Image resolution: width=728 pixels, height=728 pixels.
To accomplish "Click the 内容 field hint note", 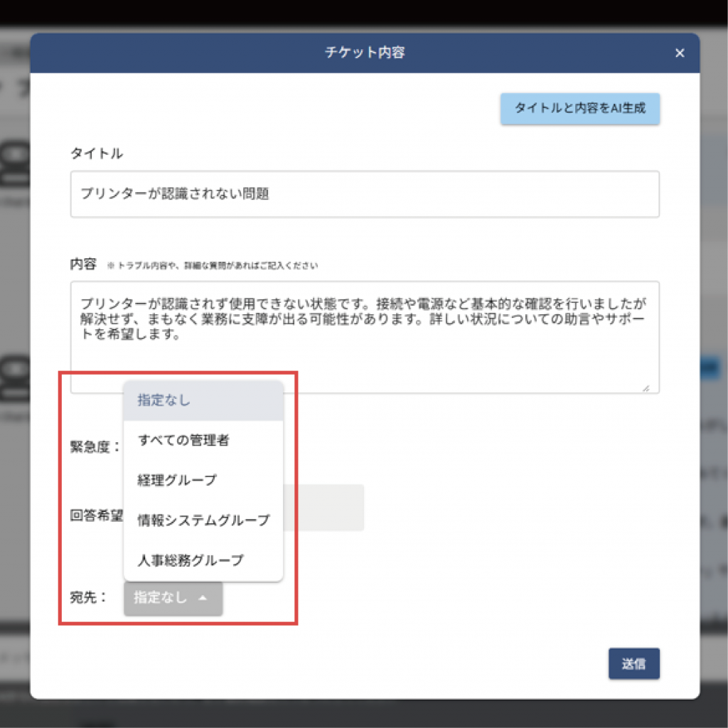I will click(x=212, y=266).
